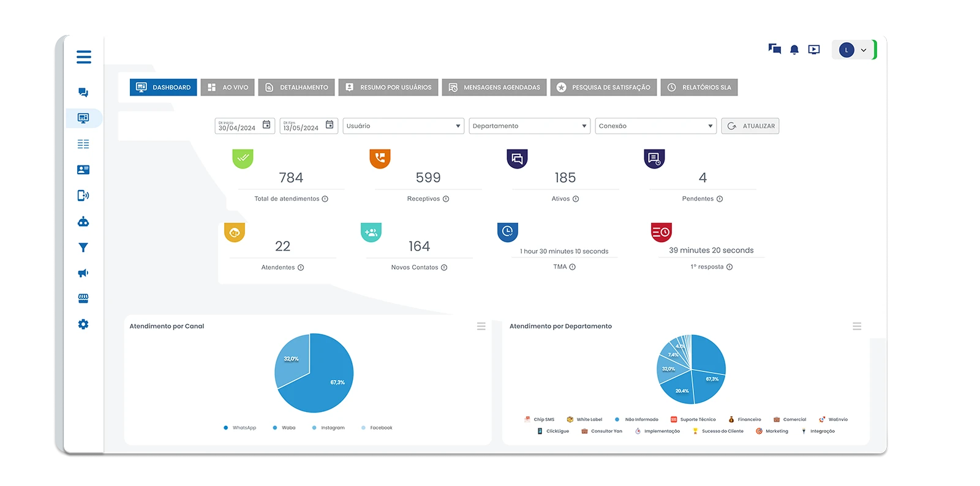Click the top bar chat messages icon
This screenshot has width=980, height=486.
(x=775, y=49)
